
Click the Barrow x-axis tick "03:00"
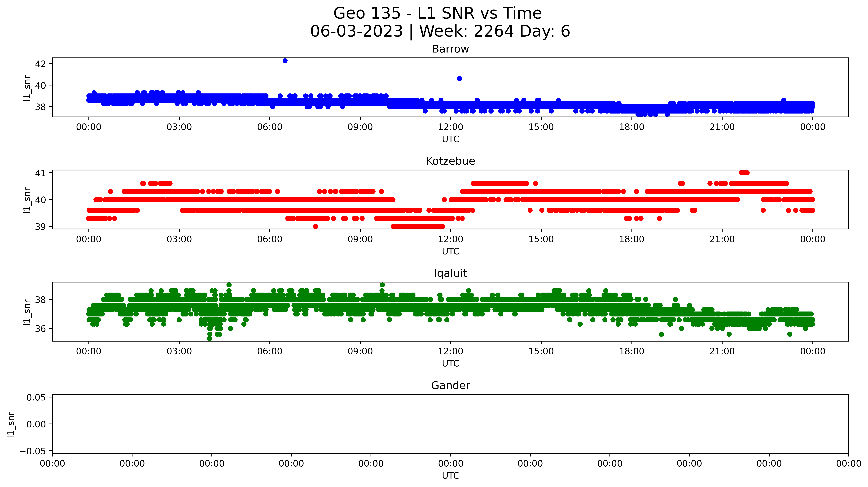point(179,127)
